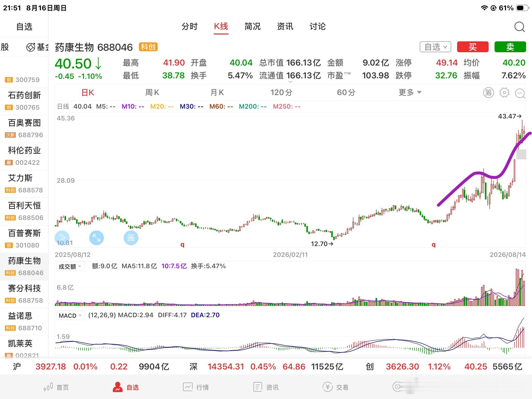Tap the red 买 buy button

pos(473,47)
